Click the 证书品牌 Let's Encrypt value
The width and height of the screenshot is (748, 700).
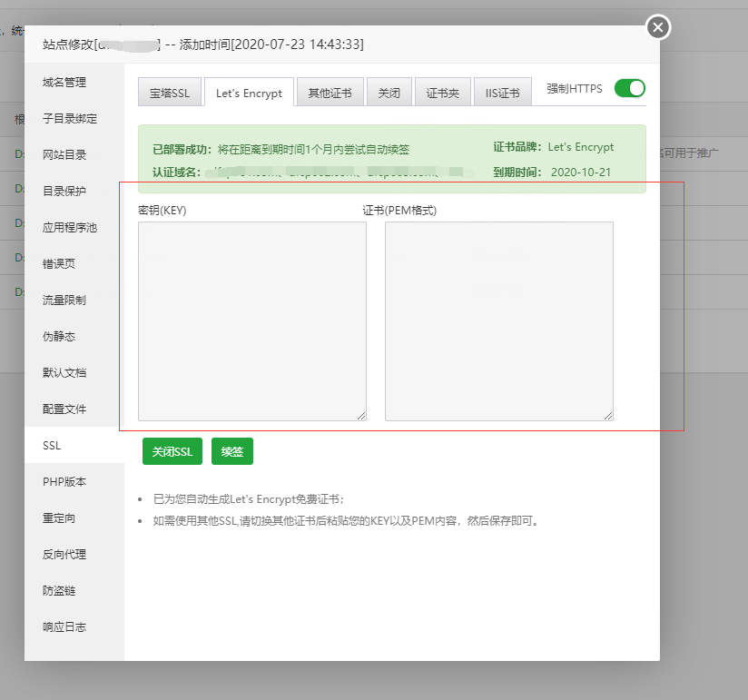(x=581, y=147)
